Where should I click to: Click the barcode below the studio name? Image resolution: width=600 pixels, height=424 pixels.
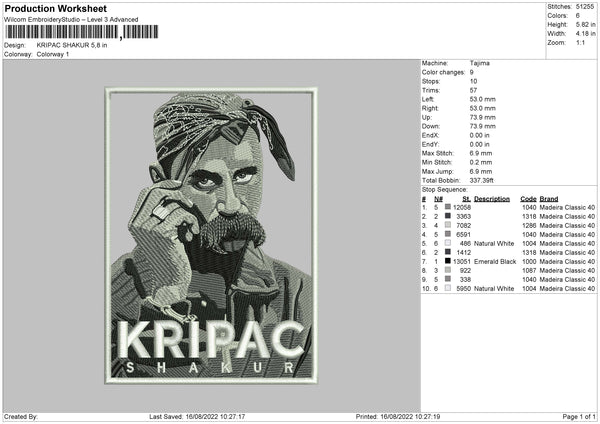tap(82, 32)
